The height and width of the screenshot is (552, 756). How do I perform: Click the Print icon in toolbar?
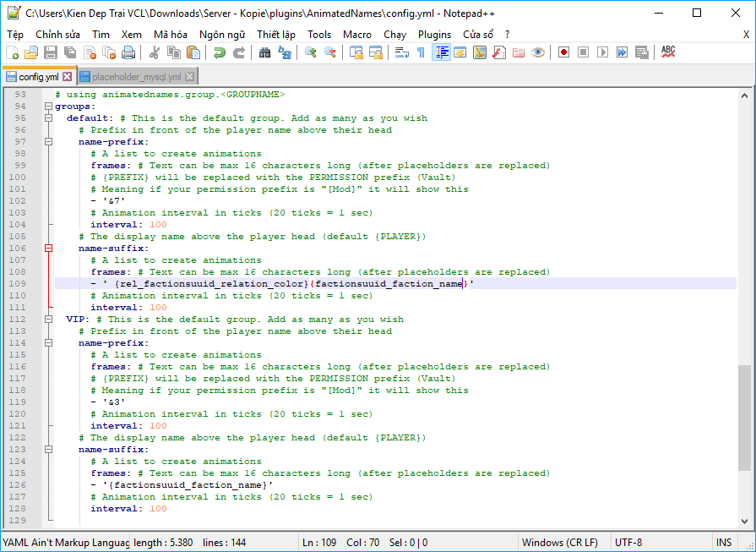coord(128,52)
